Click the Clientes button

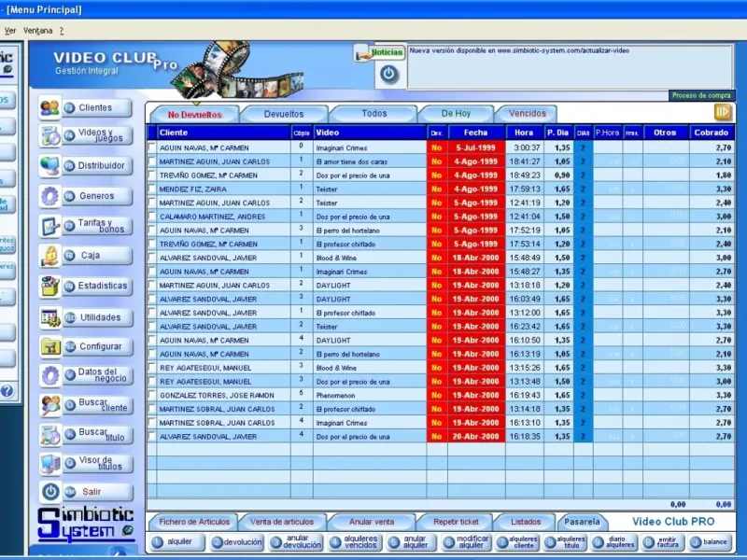pos(97,107)
